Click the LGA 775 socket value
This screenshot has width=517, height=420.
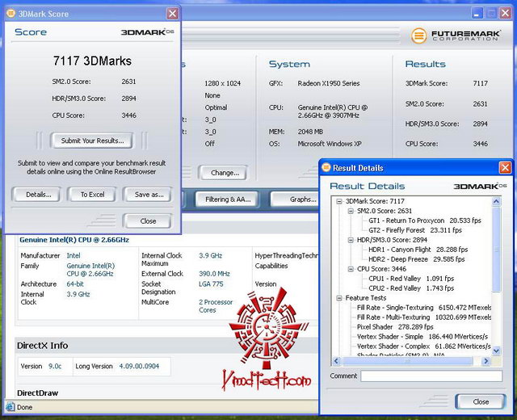tap(211, 283)
